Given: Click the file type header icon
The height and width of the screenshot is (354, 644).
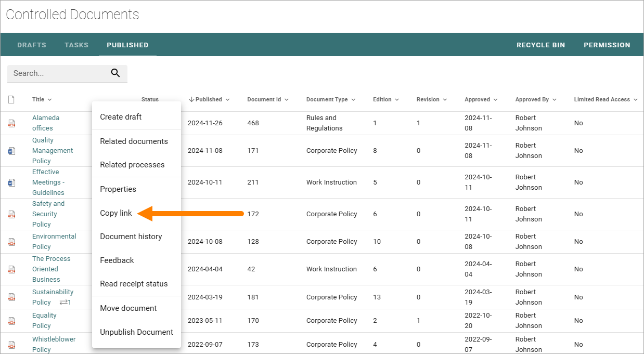Looking at the screenshot, I should pyautogui.click(x=11, y=99).
